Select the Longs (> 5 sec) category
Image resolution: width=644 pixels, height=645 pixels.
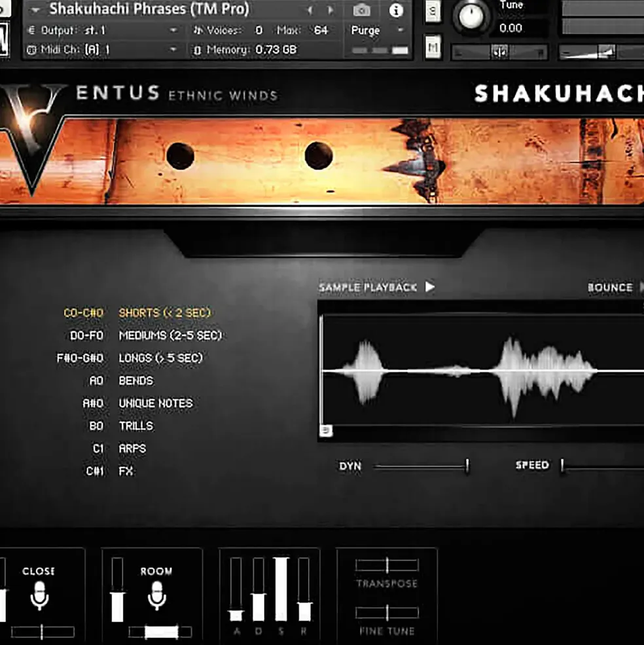coord(161,358)
